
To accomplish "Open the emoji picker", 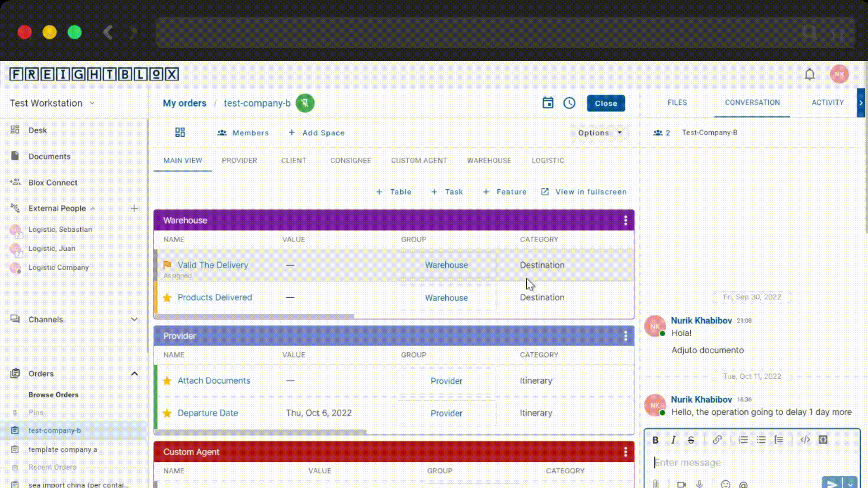I will [725, 484].
